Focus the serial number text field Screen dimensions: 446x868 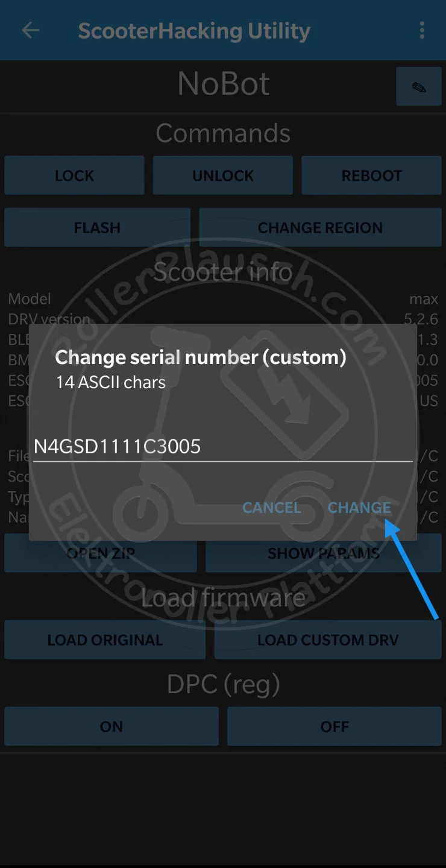pos(222,447)
